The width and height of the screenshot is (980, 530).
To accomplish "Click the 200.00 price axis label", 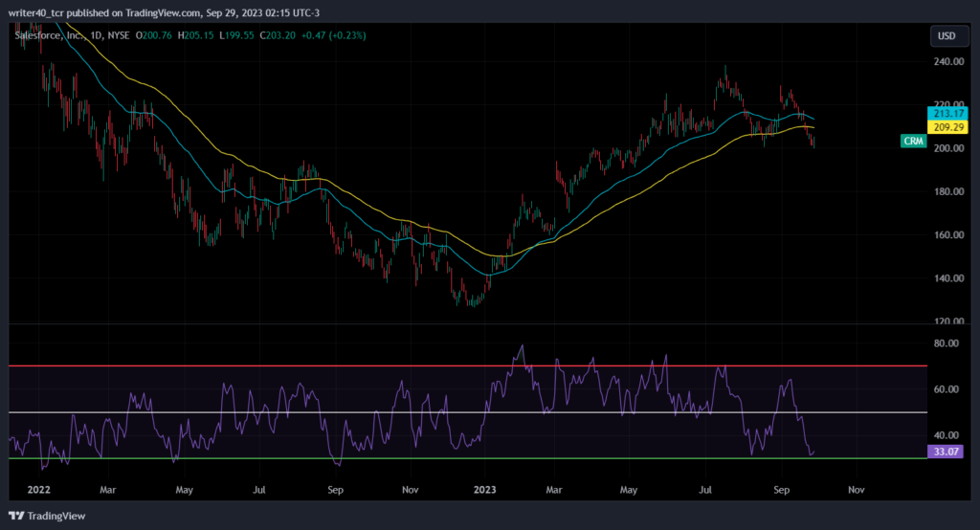I will [948, 148].
